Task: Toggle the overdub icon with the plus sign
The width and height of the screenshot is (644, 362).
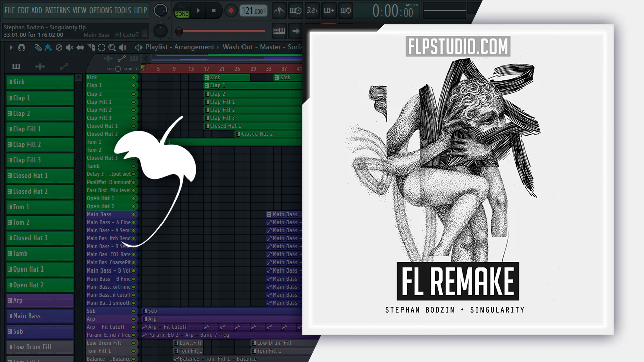Action: tap(329, 10)
